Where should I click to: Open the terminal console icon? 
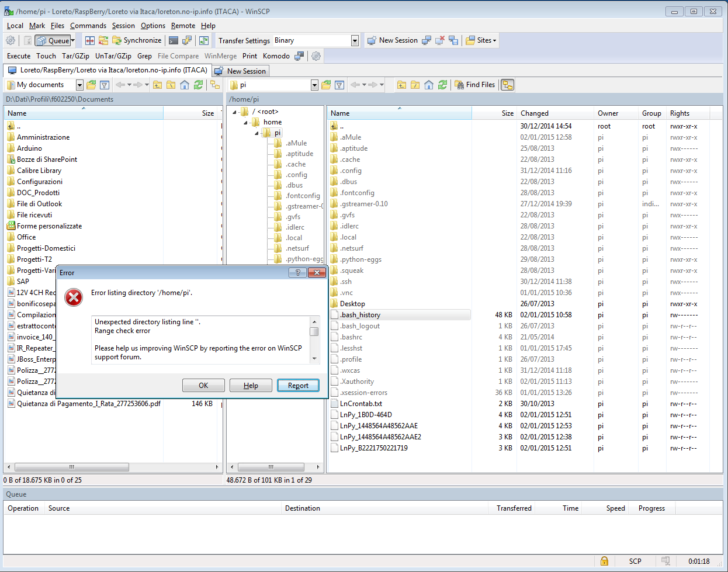(174, 40)
